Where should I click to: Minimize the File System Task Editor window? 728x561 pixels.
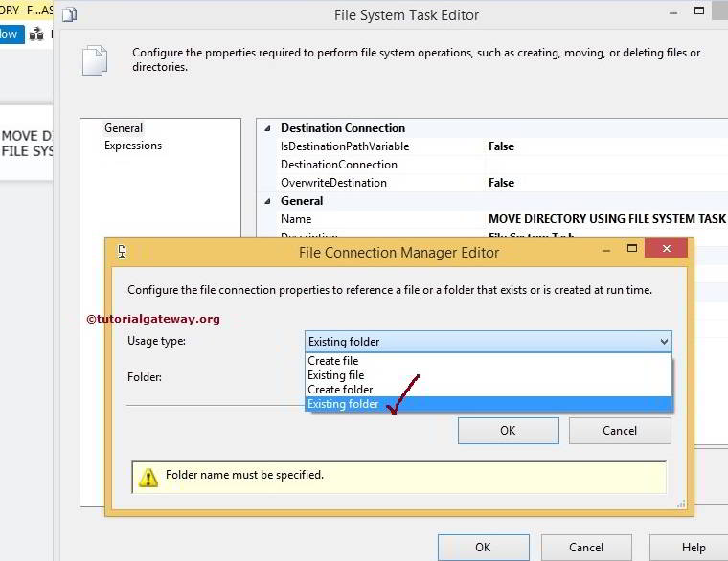click(x=673, y=13)
